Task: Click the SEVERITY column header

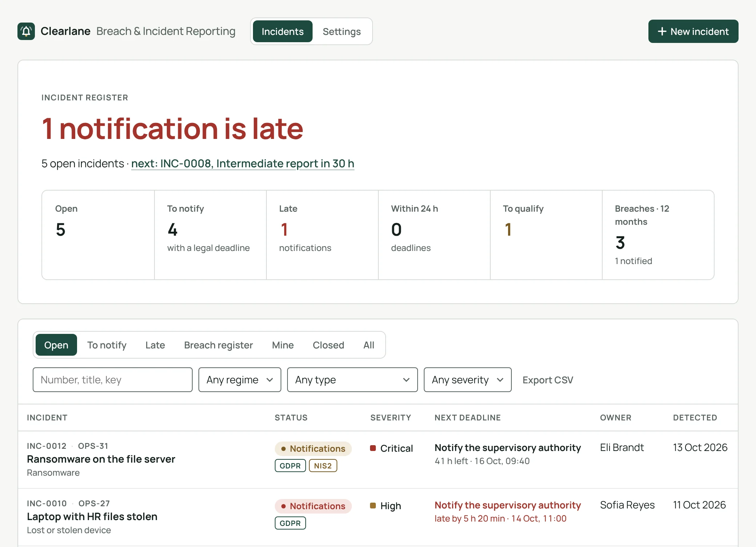Action: pyautogui.click(x=391, y=418)
